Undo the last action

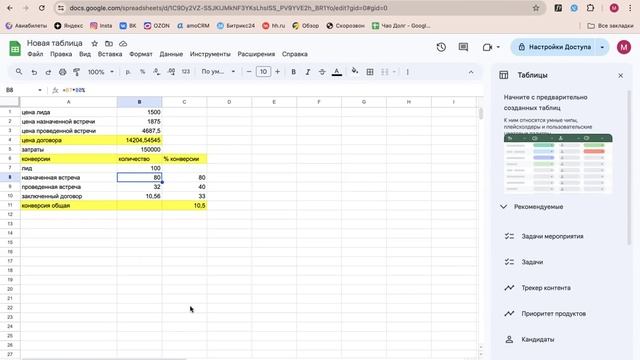click(34, 72)
